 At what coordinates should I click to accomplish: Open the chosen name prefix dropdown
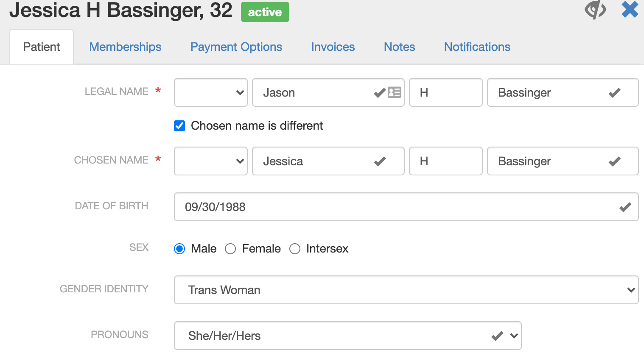(x=211, y=161)
